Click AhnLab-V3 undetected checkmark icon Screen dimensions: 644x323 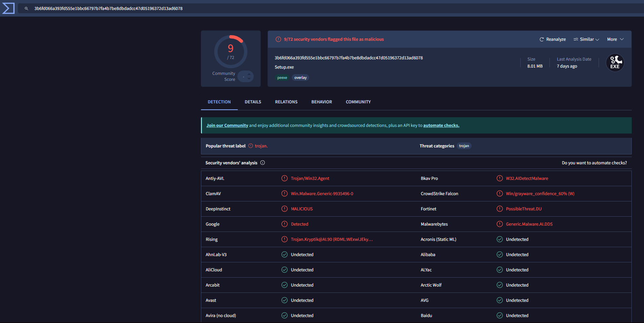tap(285, 254)
